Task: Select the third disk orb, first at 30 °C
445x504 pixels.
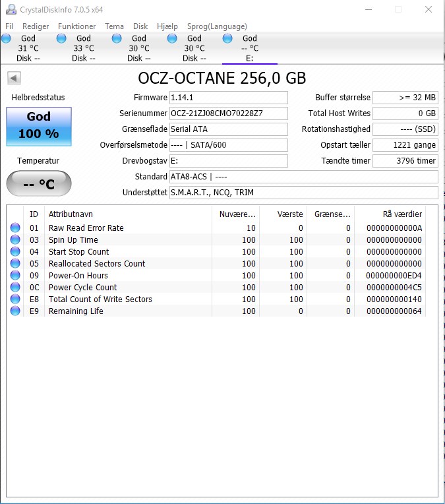Action: (x=117, y=38)
